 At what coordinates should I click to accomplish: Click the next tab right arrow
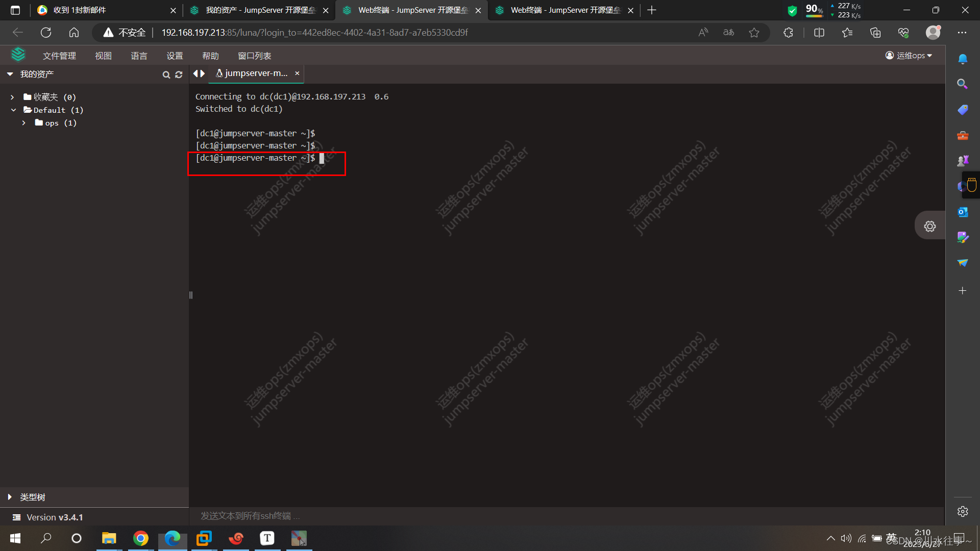203,73
